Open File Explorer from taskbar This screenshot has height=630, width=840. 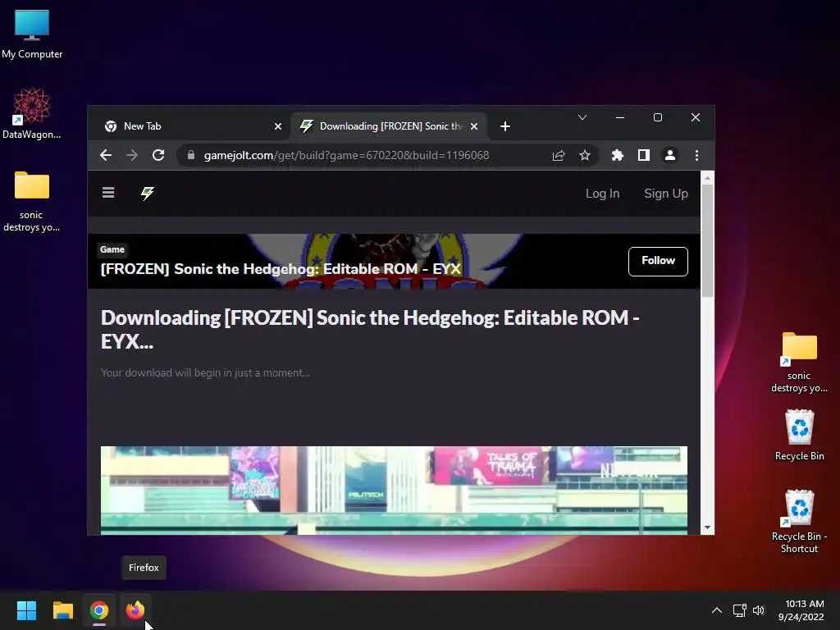pos(62,610)
